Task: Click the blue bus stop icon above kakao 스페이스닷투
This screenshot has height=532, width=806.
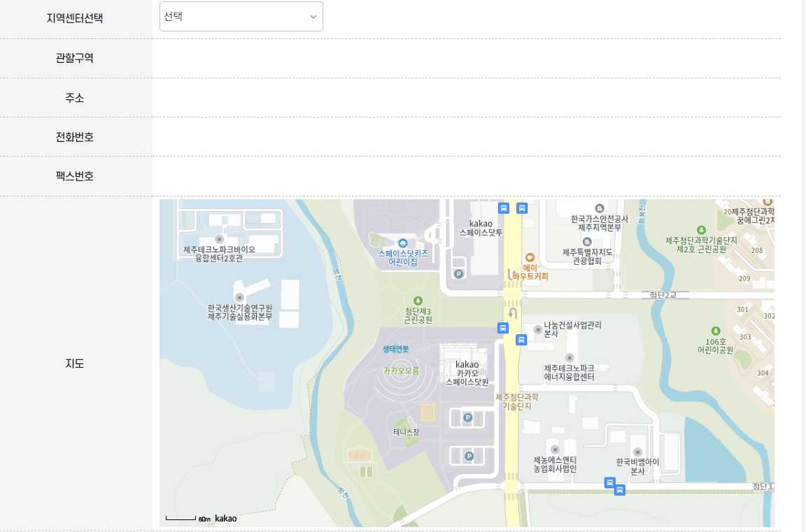Action: click(x=504, y=208)
